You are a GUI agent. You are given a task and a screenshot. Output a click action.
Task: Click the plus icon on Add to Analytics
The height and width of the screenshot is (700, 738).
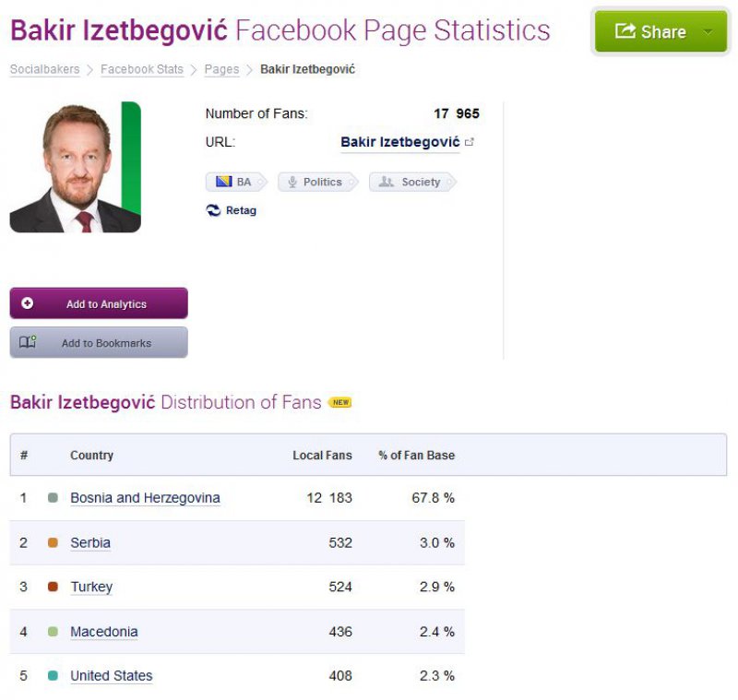[x=26, y=303]
